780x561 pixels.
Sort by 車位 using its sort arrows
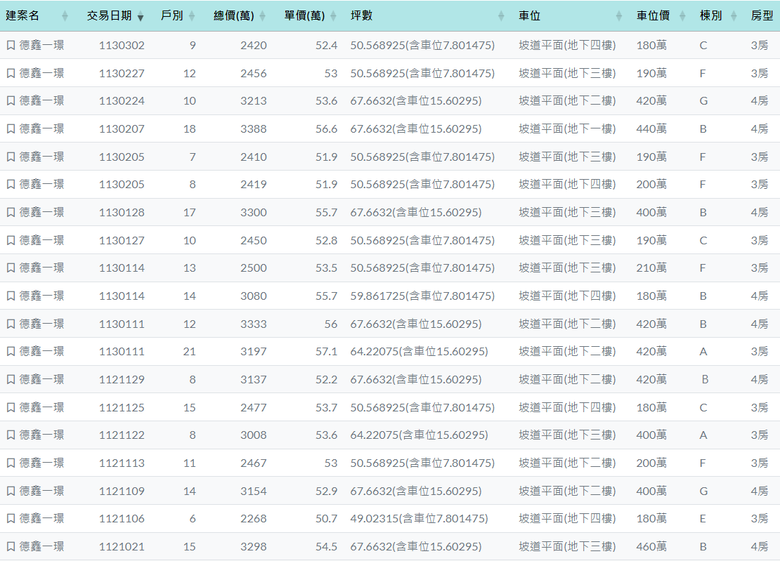coord(619,16)
